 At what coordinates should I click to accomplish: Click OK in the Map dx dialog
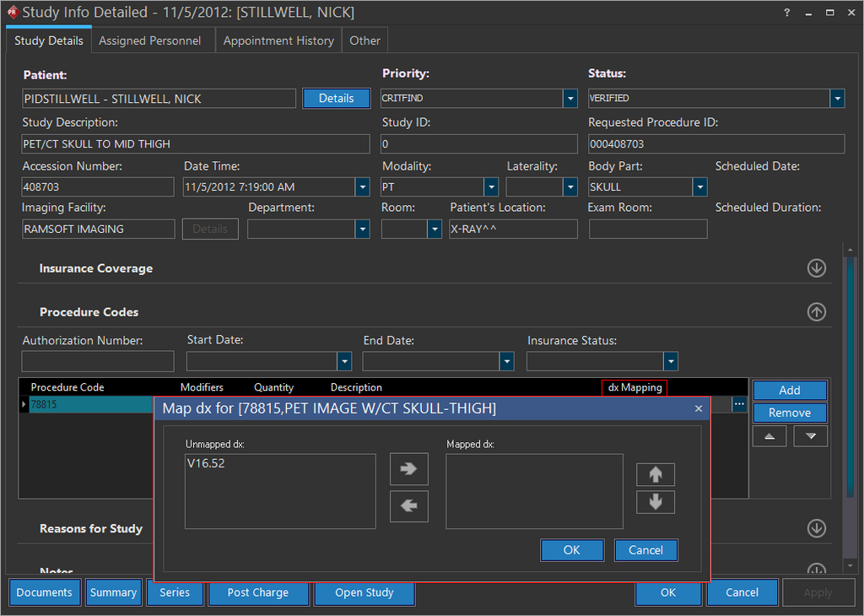pos(571,550)
